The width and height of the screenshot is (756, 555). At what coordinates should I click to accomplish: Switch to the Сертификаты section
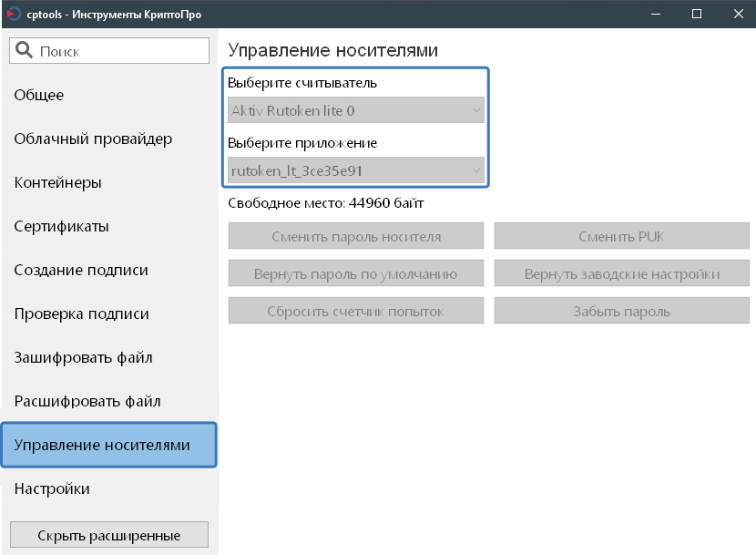click(x=61, y=226)
